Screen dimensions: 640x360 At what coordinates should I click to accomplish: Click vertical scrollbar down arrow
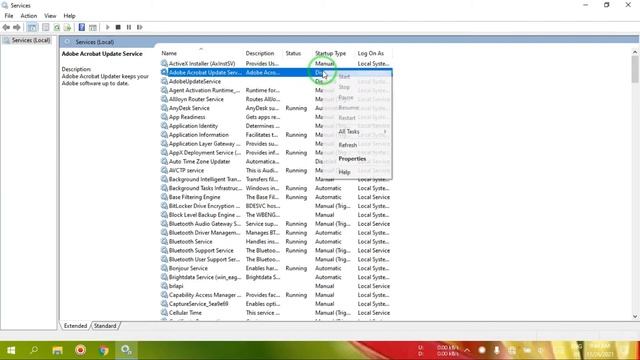pos(635,316)
